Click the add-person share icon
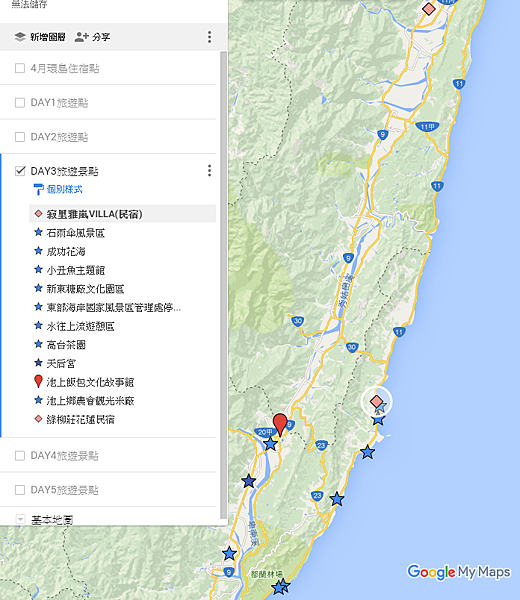 coord(81,37)
